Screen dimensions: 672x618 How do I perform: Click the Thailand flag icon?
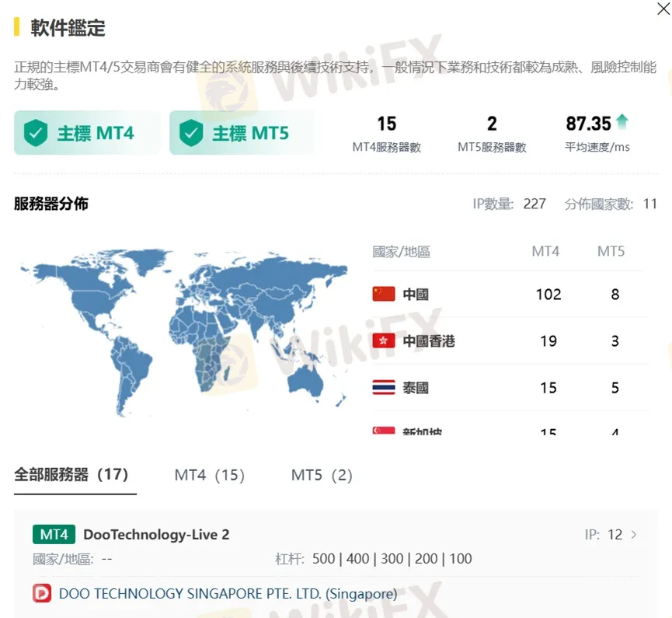click(x=384, y=388)
